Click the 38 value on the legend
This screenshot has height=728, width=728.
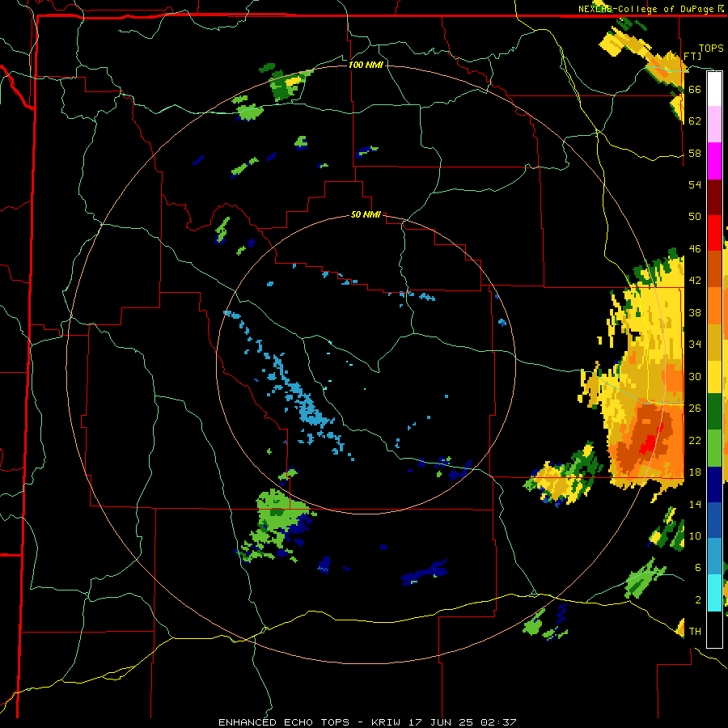pos(695,312)
